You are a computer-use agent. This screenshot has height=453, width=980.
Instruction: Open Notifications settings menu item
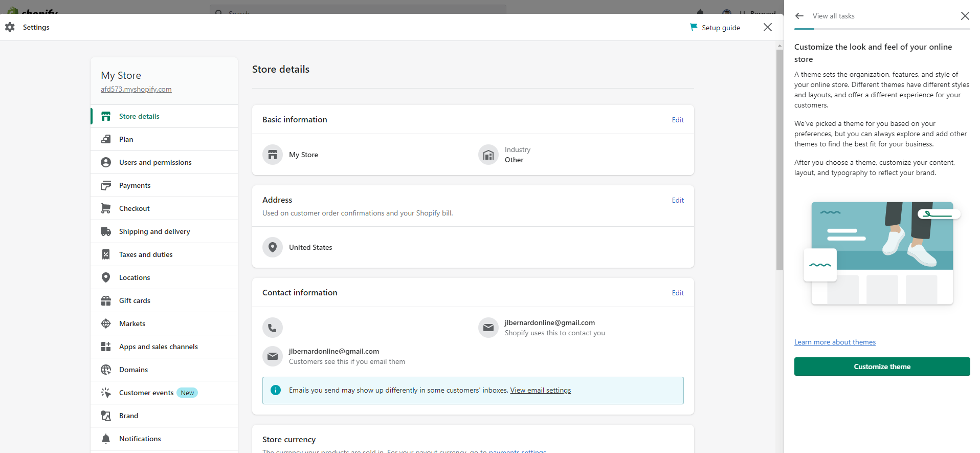click(164, 439)
